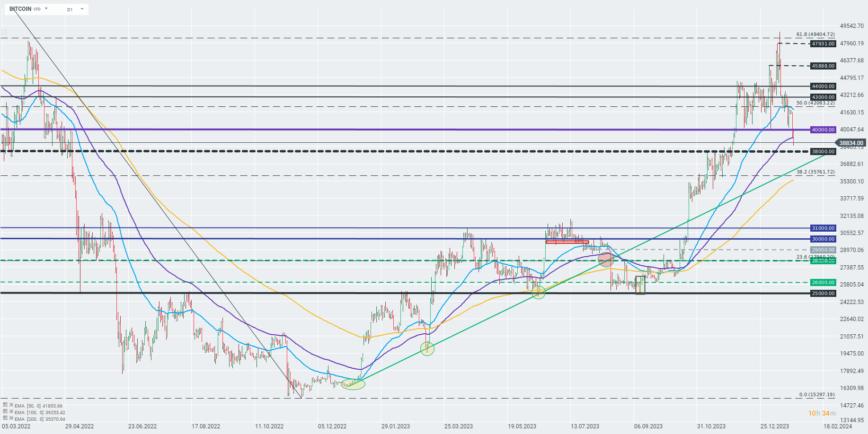Viewport: 868px width, 434px height.
Task: Click the 16309.98 value on price axis
Action: [x=852, y=388]
